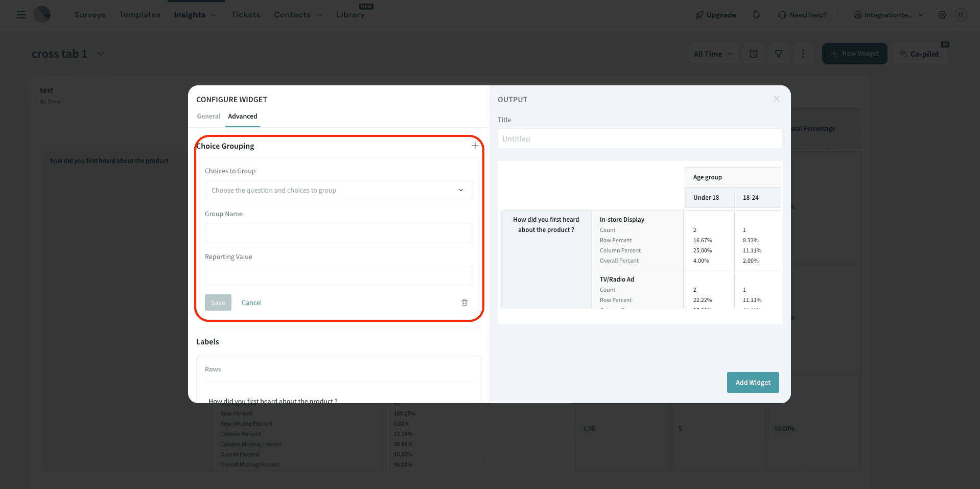Click the test widget title

click(46, 90)
